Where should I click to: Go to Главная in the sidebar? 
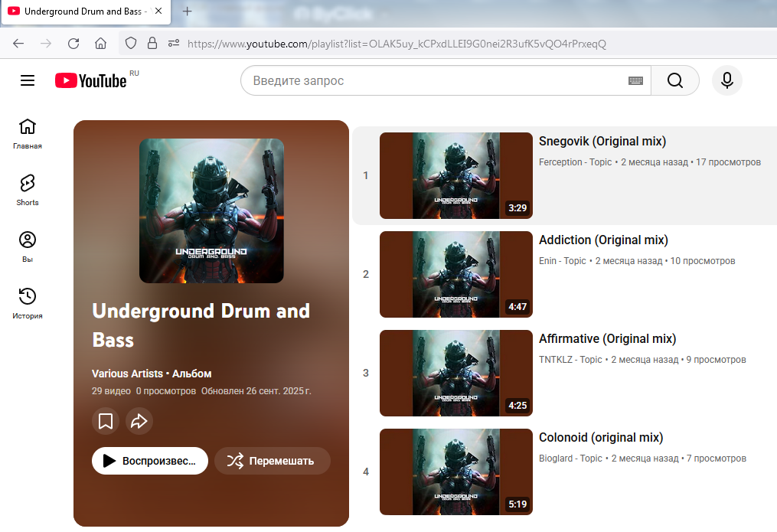coord(28,132)
